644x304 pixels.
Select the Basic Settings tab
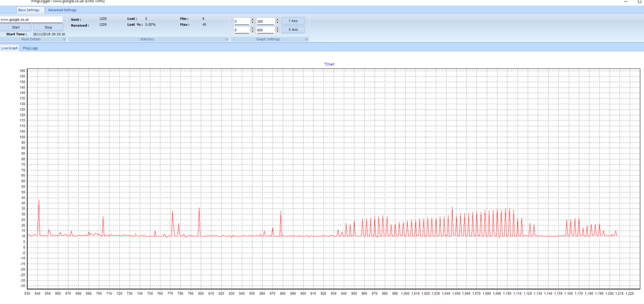pyautogui.click(x=28, y=10)
